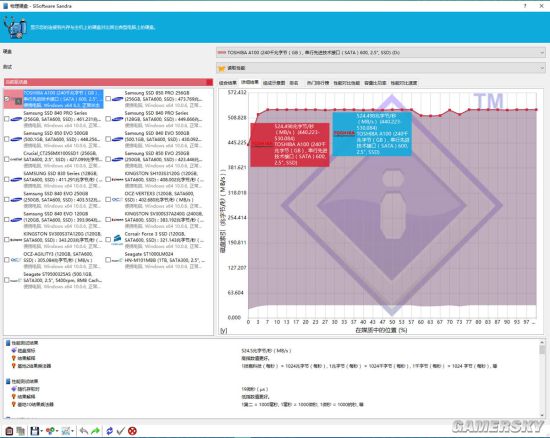Select the 详细结果 tab
This screenshot has width=550, height=438.
pyautogui.click(x=250, y=82)
